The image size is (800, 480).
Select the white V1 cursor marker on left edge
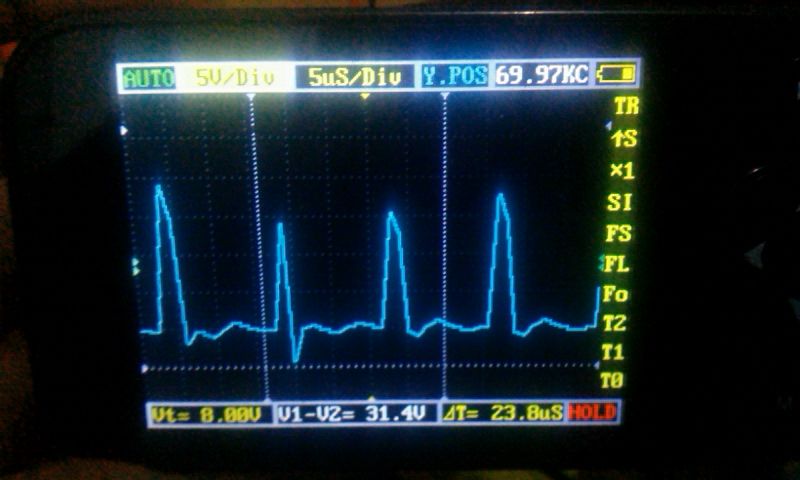123,131
